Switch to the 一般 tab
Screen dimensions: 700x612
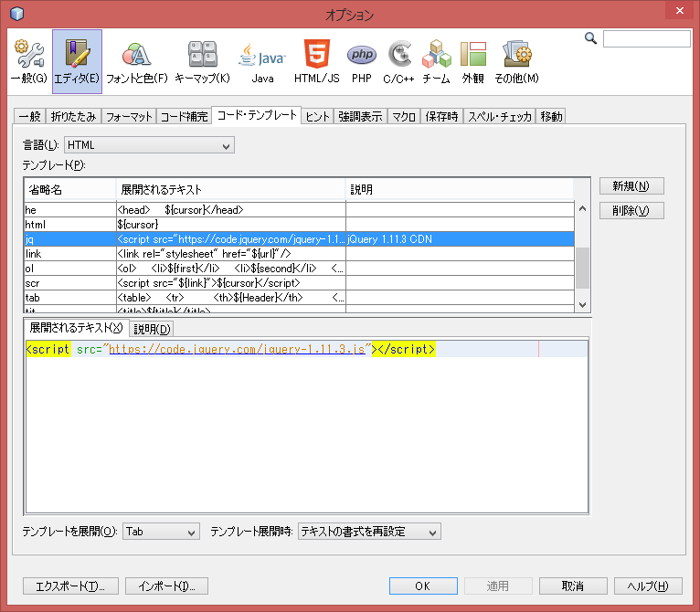point(29,117)
